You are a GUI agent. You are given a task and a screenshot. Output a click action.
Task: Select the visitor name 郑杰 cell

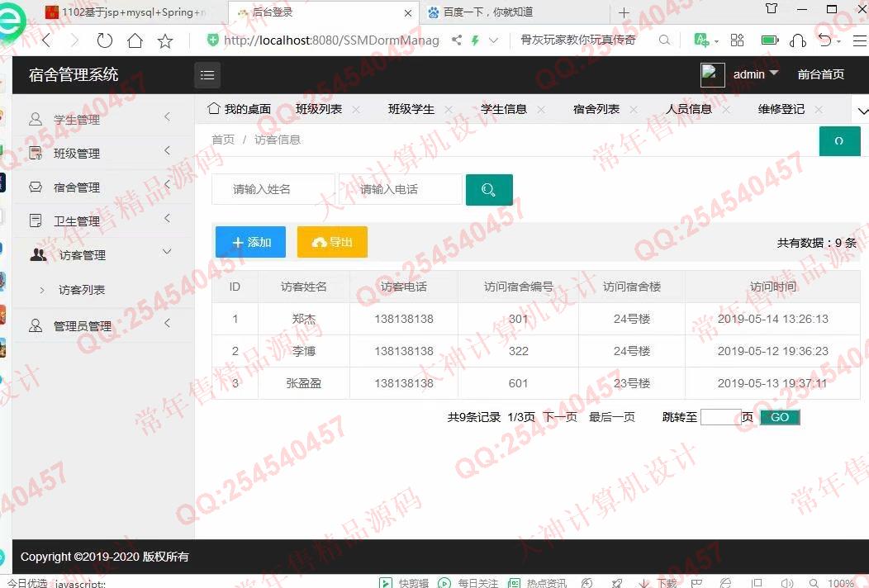[x=304, y=319]
